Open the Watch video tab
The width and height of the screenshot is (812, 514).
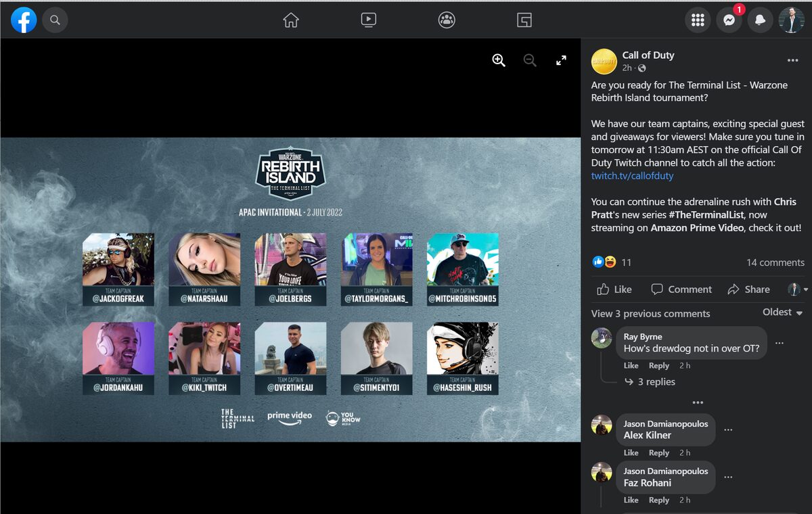[368, 20]
